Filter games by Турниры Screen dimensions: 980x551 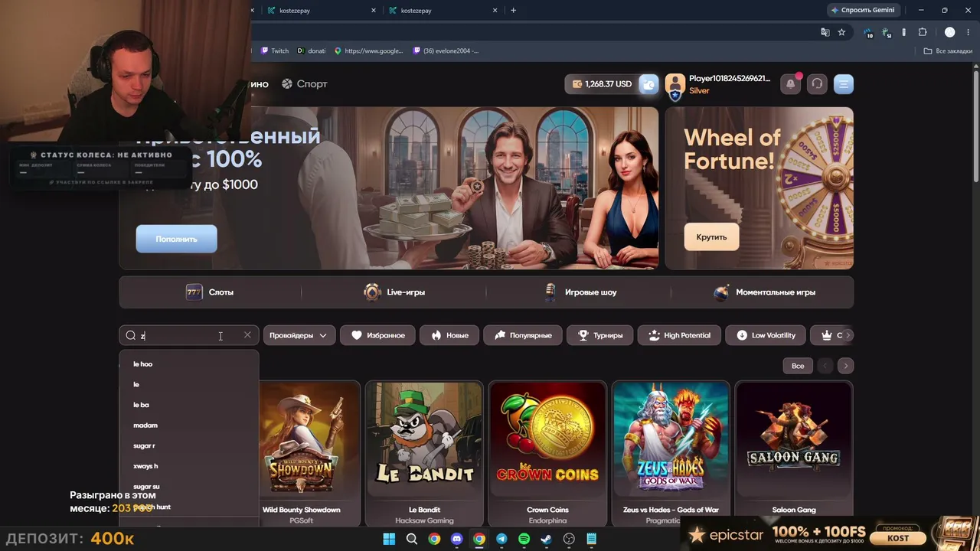pyautogui.click(x=600, y=335)
